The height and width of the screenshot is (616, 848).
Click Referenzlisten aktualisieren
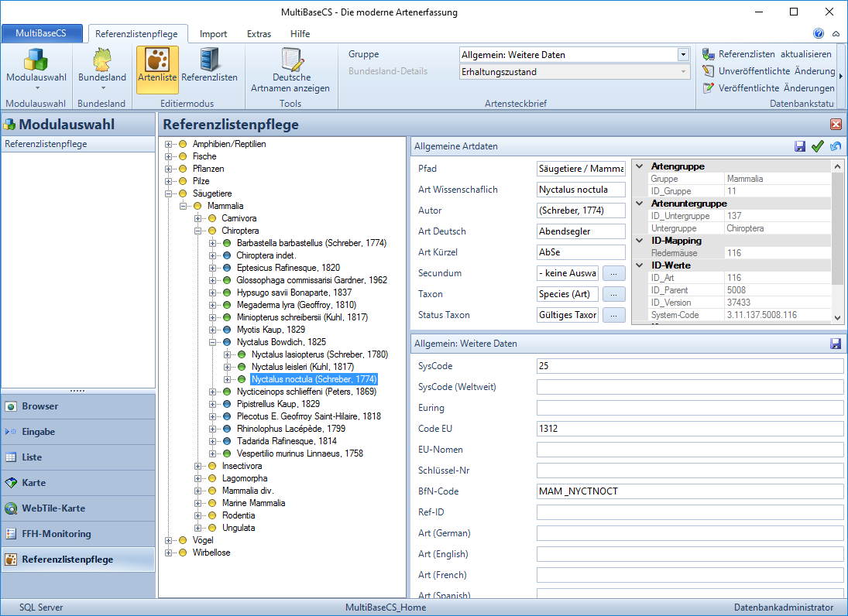[767, 54]
